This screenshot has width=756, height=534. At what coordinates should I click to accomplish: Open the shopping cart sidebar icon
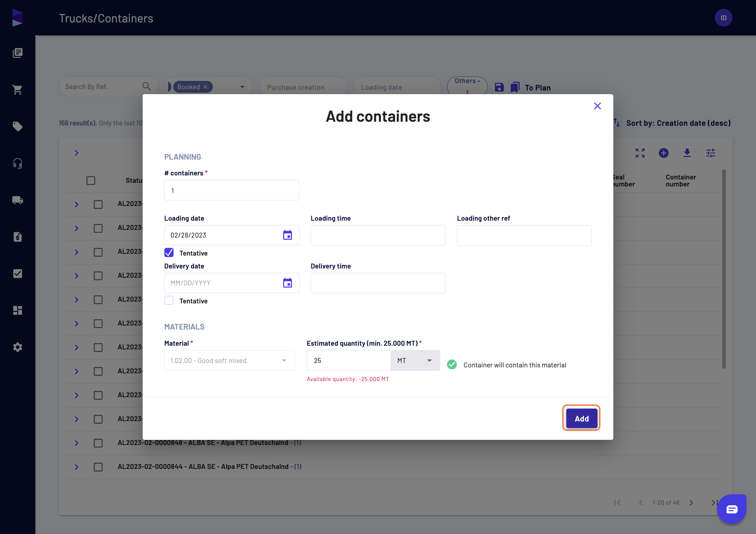pos(18,90)
